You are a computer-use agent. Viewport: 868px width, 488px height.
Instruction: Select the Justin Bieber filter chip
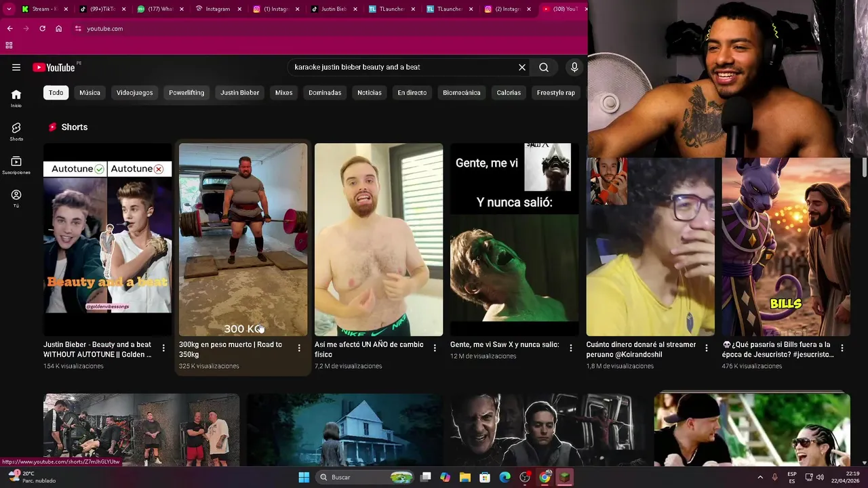(x=239, y=93)
